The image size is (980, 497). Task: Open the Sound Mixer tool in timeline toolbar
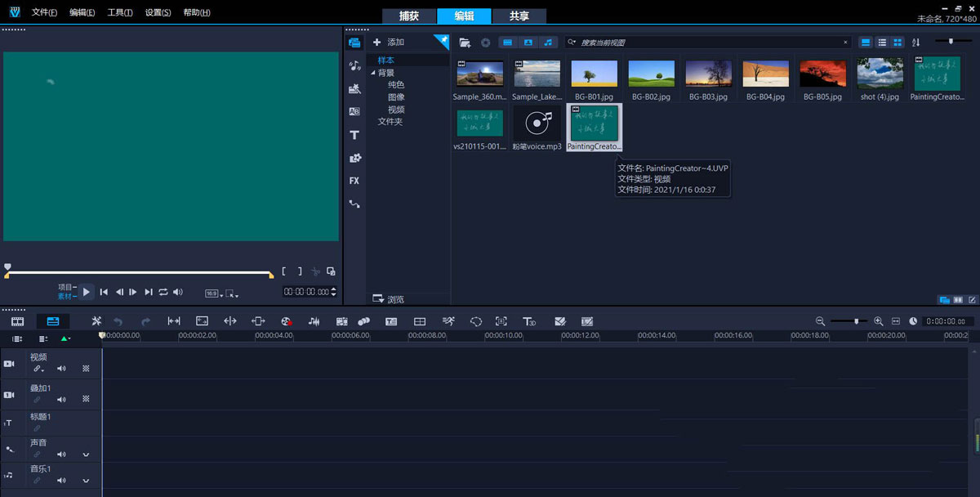click(x=314, y=321)
